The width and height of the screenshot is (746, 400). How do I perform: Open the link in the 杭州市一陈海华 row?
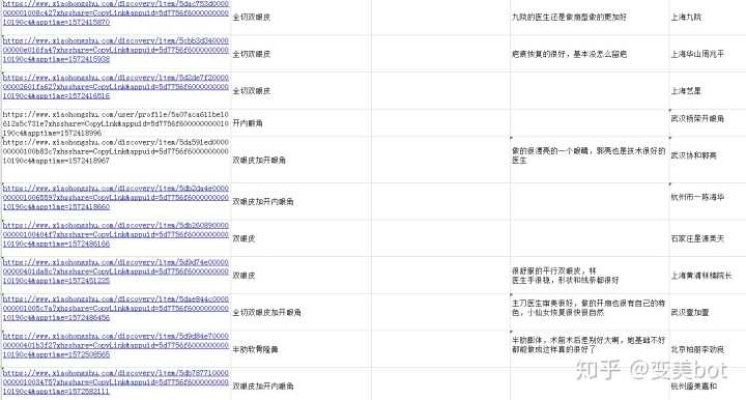tap(116, 197)
